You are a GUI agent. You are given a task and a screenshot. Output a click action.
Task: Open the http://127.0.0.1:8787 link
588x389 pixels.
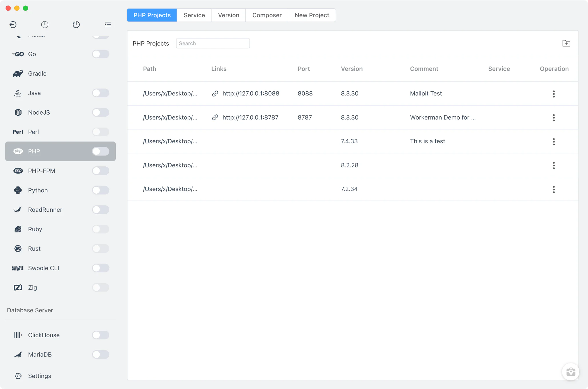point(250,117)
